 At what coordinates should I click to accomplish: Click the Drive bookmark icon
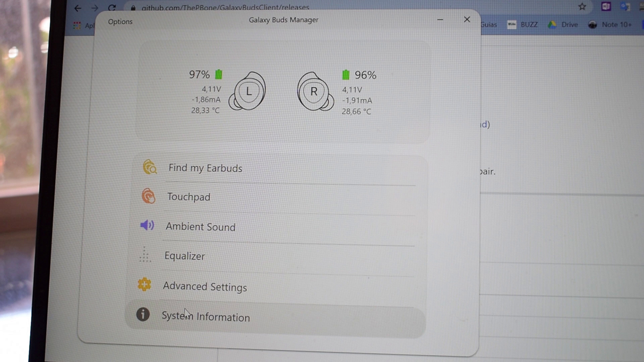[551, 25]
